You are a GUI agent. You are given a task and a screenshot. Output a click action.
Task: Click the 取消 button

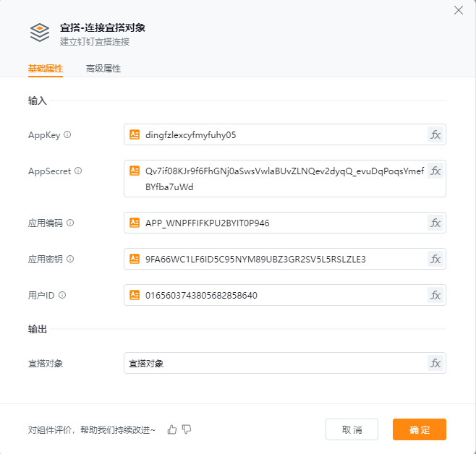click(352, 429)
